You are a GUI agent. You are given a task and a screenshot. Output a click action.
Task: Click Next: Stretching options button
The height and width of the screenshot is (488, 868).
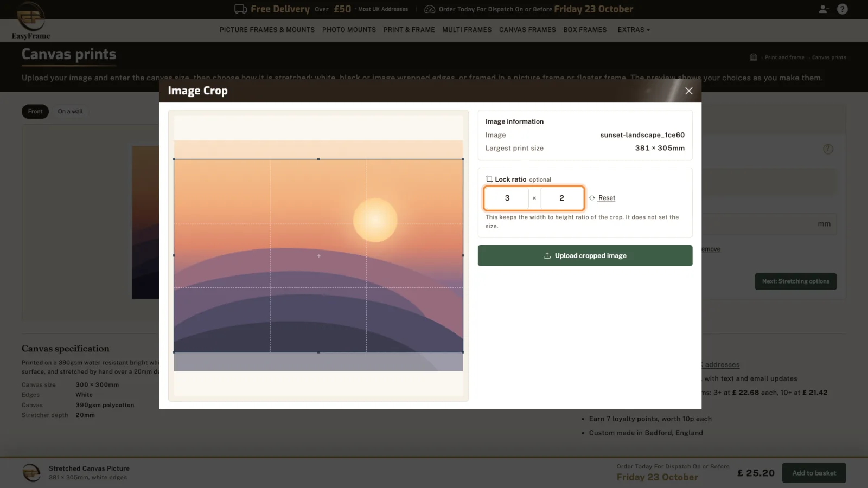[795, 281]
